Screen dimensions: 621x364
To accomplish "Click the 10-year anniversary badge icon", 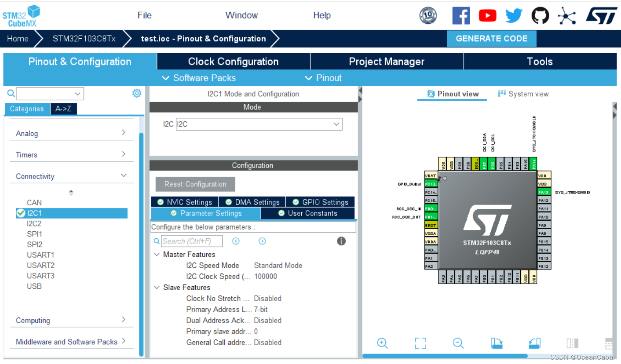I will click(x=428, y=16).
